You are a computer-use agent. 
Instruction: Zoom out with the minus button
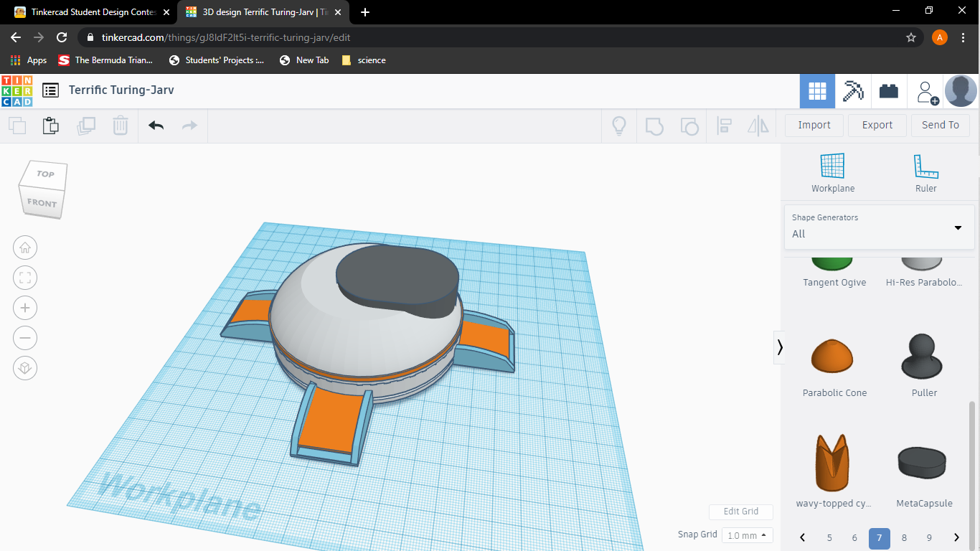point(25,338)
